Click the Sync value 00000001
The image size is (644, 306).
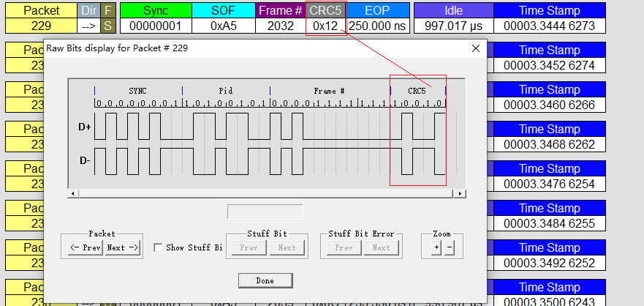(x=156, y=26)
